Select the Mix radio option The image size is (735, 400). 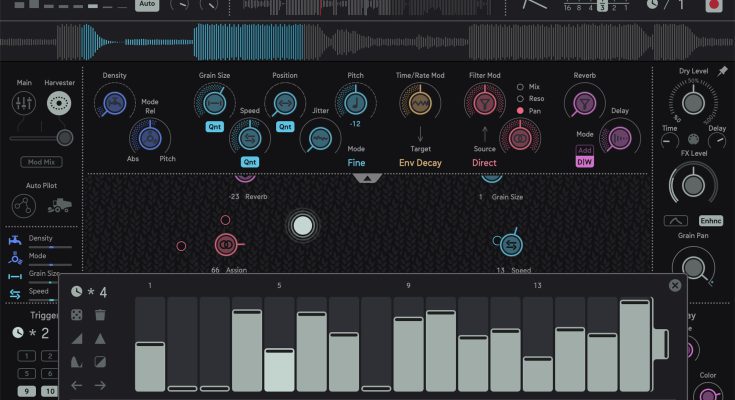click(521, 87)
